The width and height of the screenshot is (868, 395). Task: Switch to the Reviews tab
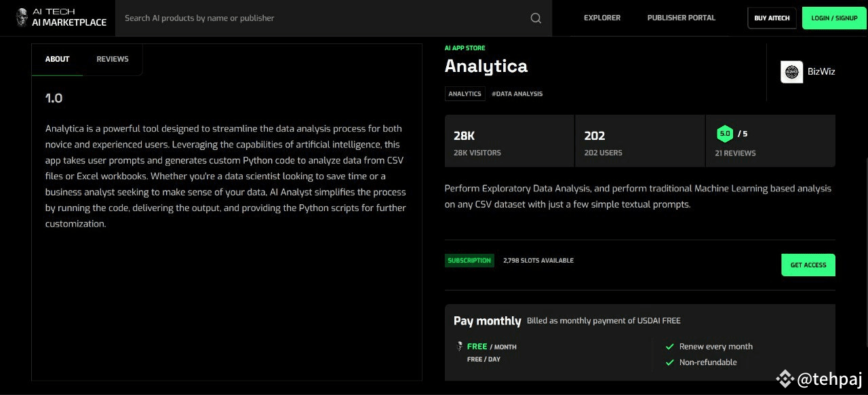coord(113,59)
